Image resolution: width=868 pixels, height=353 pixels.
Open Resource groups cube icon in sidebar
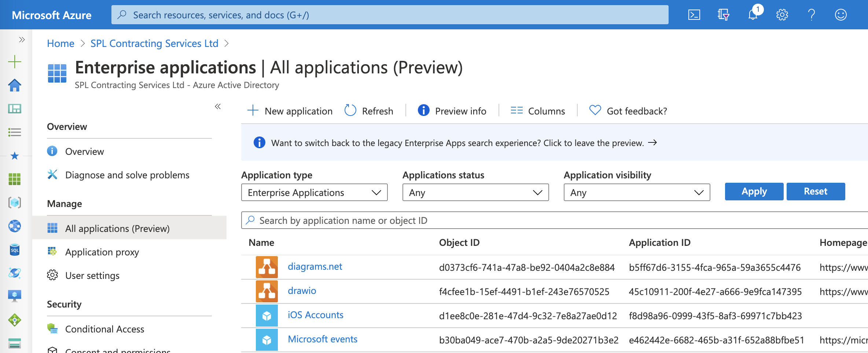click(15, 203)
